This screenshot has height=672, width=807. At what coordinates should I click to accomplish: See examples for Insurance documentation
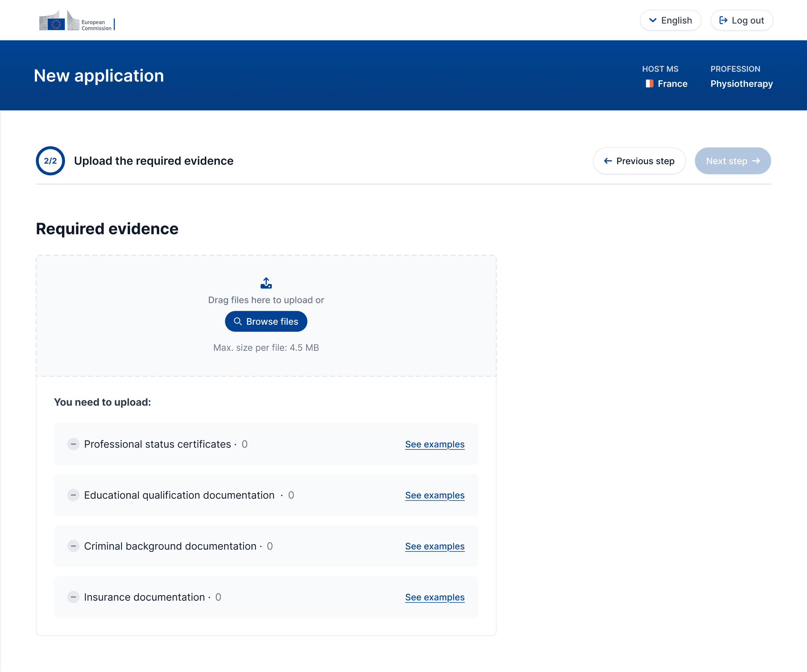[435, 597]
